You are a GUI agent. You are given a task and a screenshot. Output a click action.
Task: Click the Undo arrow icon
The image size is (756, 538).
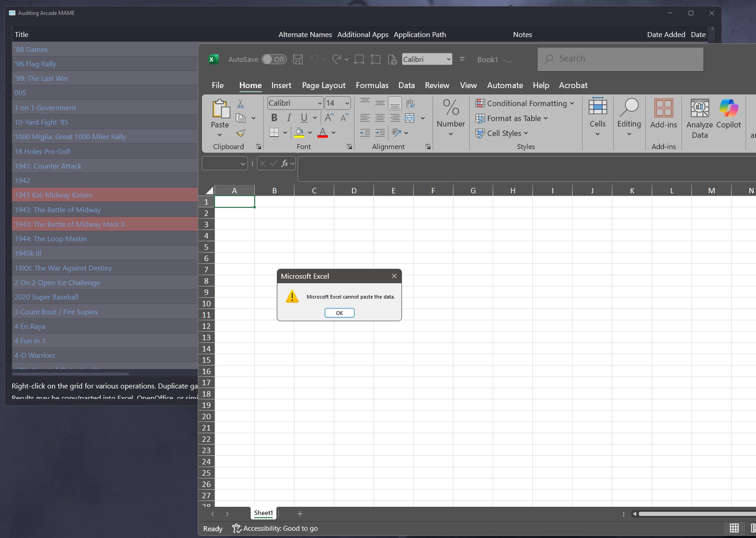pyautogui.click(x=314, y=59)
